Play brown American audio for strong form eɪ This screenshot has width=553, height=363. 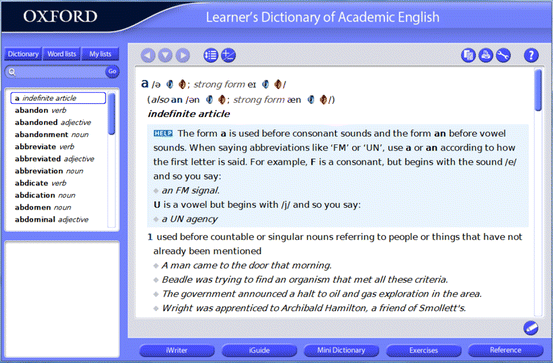(x=278, y=84)
